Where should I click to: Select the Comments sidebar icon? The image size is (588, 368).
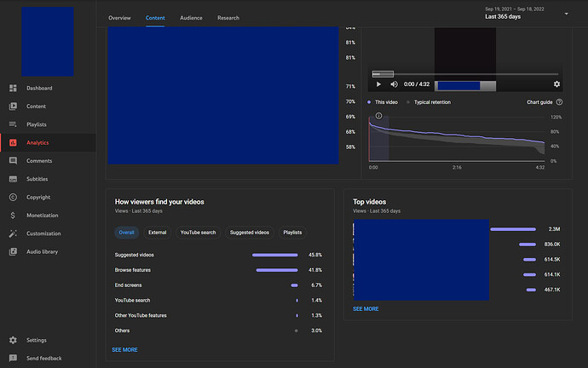pos(13,160)
